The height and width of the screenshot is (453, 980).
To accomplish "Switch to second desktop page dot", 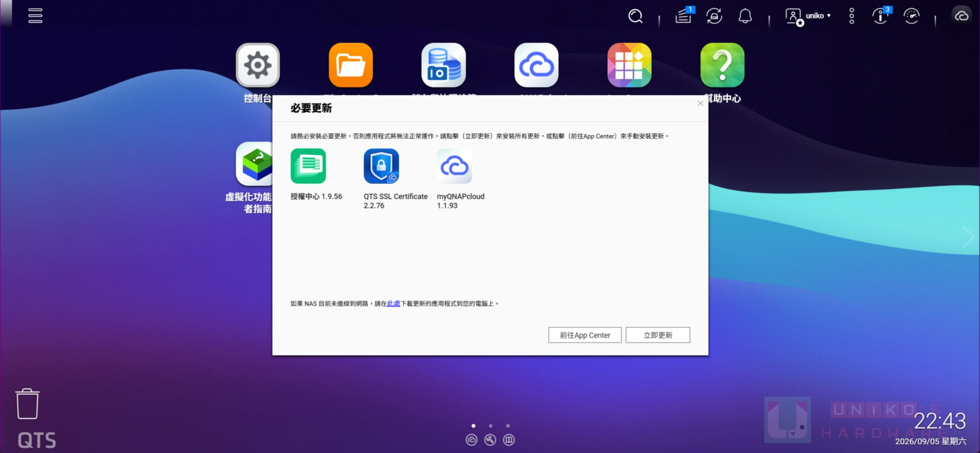I will pos(490,426).
